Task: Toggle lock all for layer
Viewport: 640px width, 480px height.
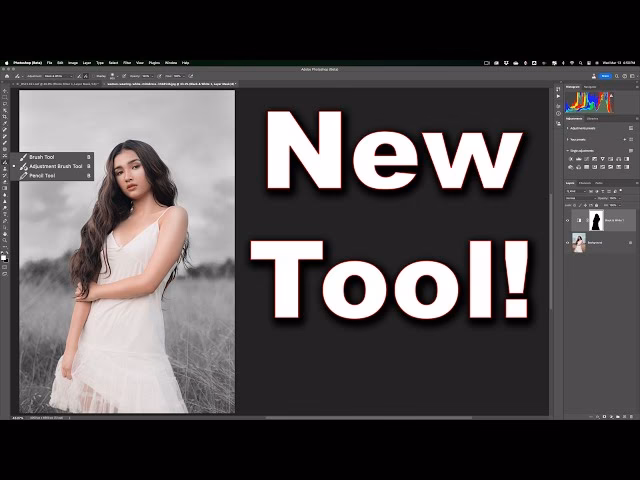Action: (597, 205)
